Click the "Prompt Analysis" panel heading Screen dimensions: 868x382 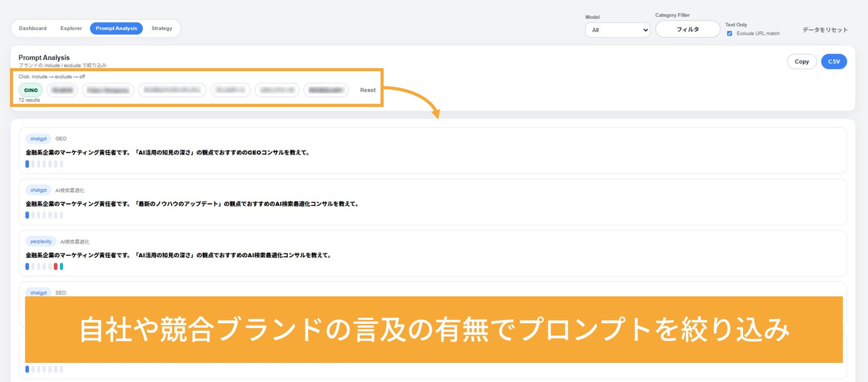click(x=44, y=57)
